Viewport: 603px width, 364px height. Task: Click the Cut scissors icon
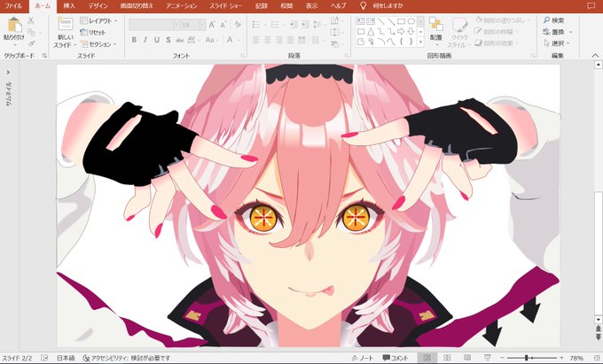pos(31,20)
